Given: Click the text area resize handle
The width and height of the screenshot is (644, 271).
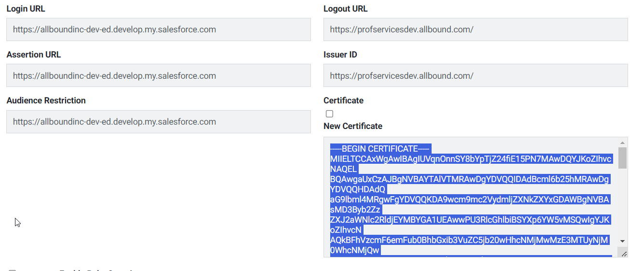Looking at the screenshot, I should point(623,253).
